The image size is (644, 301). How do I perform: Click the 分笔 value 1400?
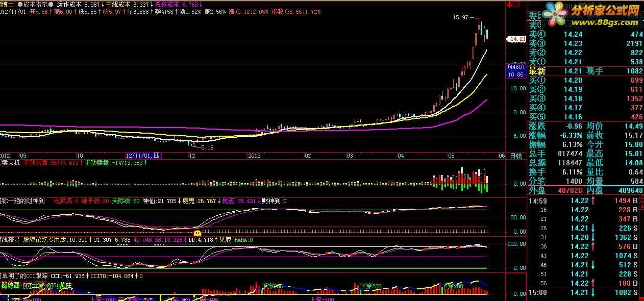(574, 181)
